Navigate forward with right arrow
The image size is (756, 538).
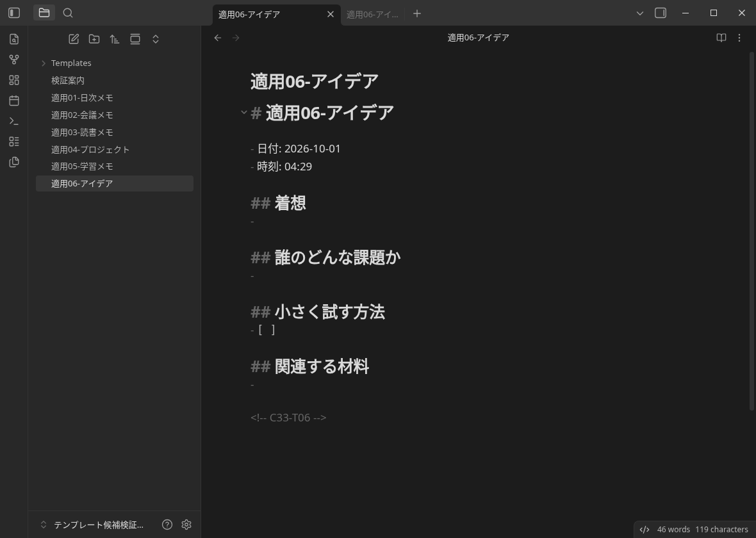236,38
